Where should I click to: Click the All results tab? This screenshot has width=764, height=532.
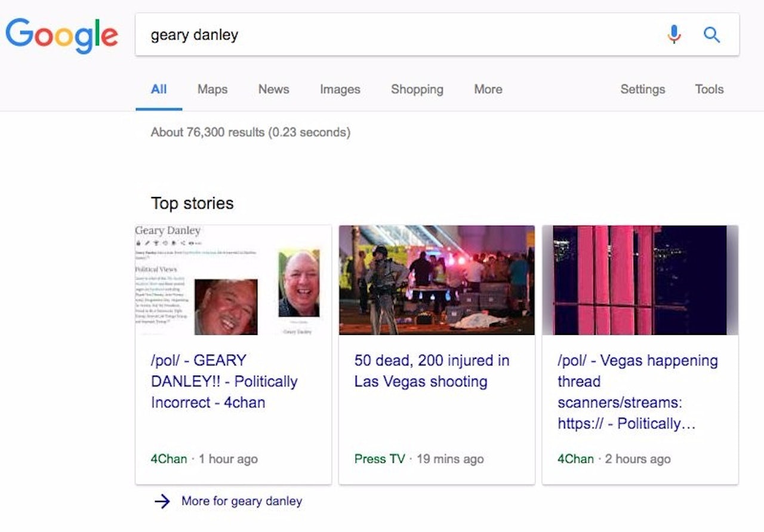point(159,89)
